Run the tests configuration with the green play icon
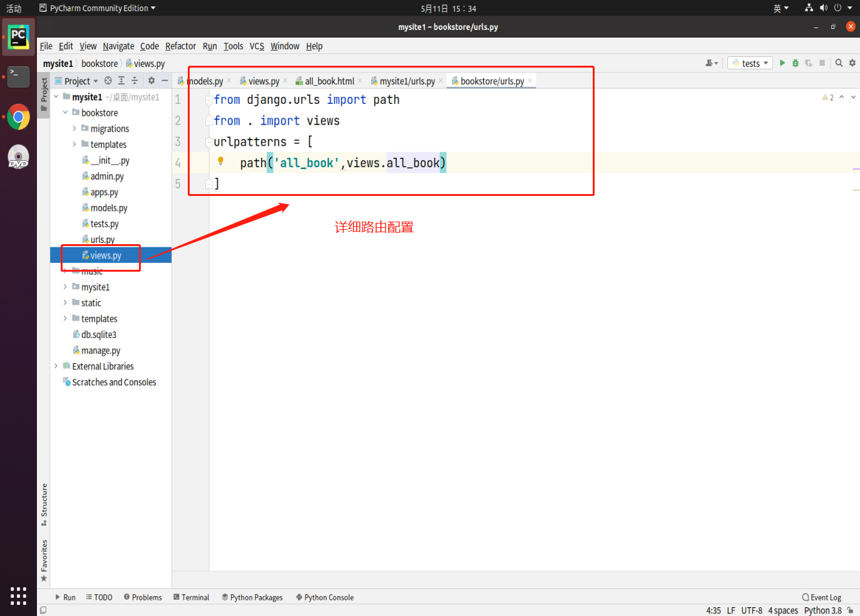This screenshot has width=860, height=616. [x=782, y=63]
